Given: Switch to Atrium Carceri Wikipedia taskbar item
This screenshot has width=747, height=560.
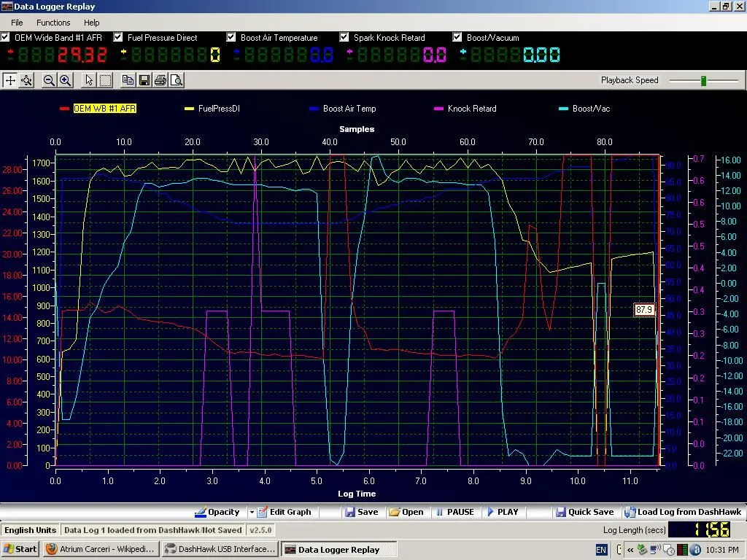Looking at the screenshot, I should coord(101,549).
